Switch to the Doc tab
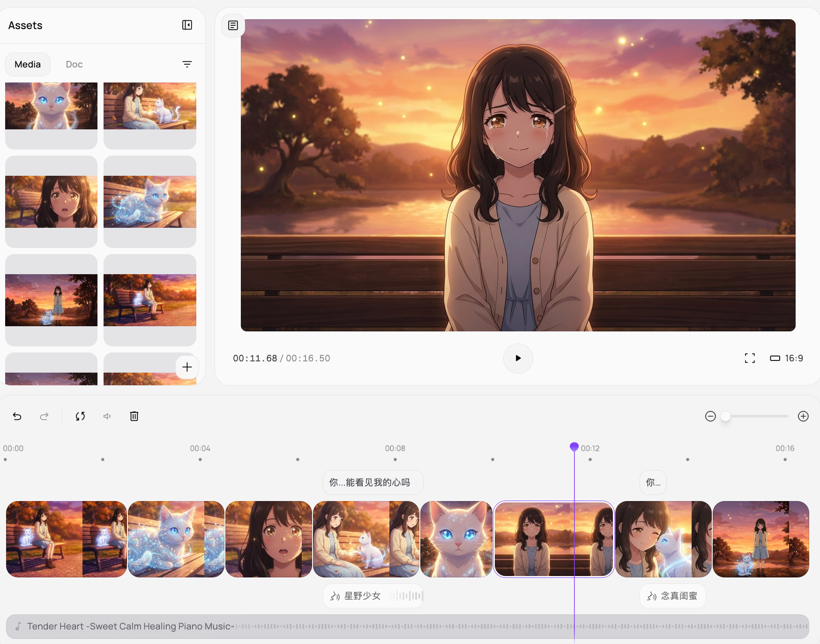Viewport: 820px width, 644px height. point(74,64)
